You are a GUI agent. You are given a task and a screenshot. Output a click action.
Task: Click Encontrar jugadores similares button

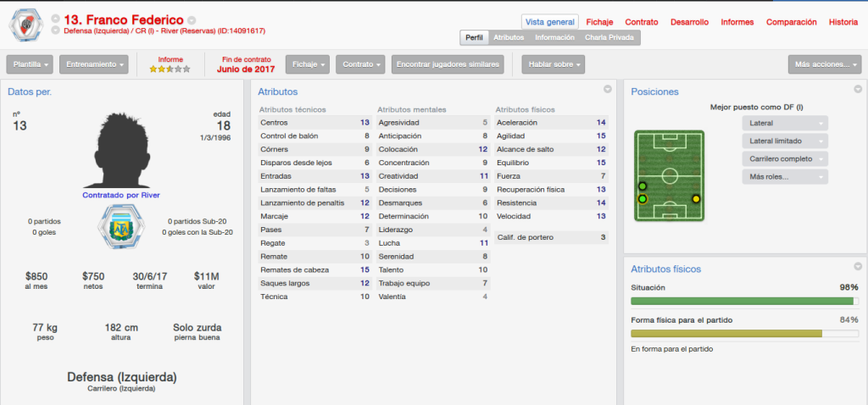[448, 64]
